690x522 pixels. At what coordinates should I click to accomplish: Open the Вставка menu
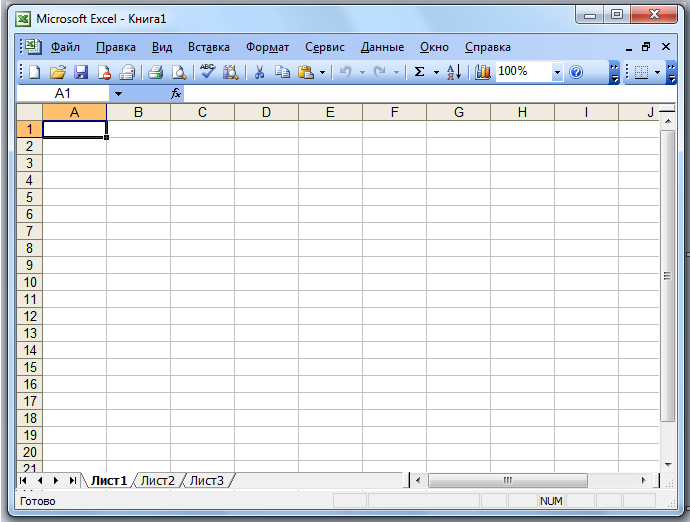pos(209,47)
